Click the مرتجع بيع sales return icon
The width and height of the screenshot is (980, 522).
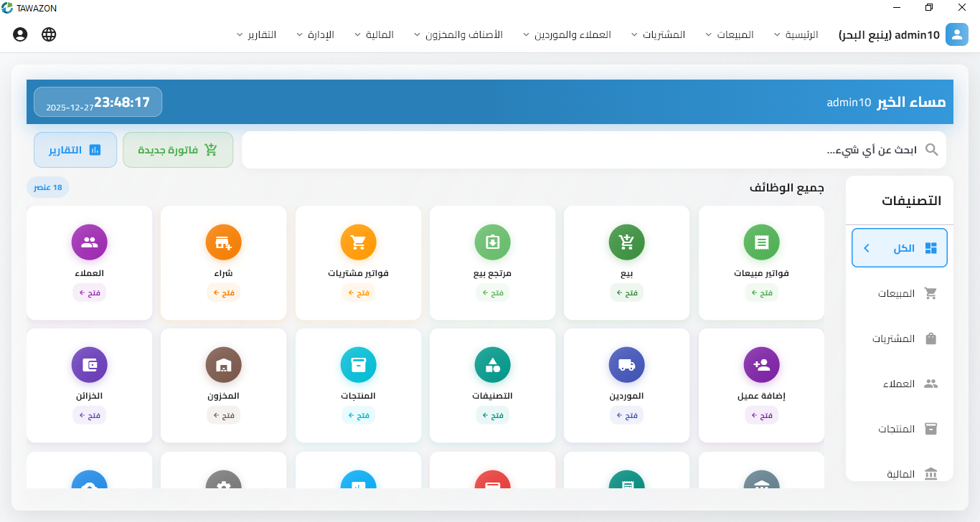point(492,242)
